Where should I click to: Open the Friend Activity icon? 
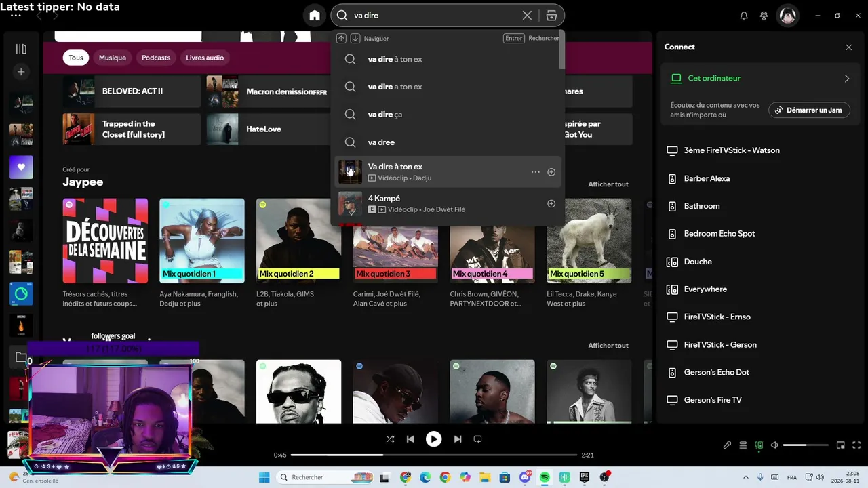click(764, 16)
